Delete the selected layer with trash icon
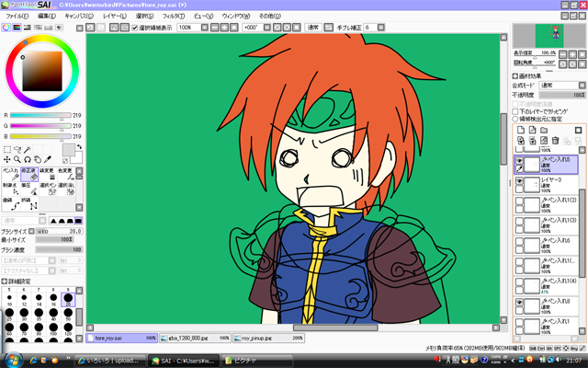 coord(555,141)
